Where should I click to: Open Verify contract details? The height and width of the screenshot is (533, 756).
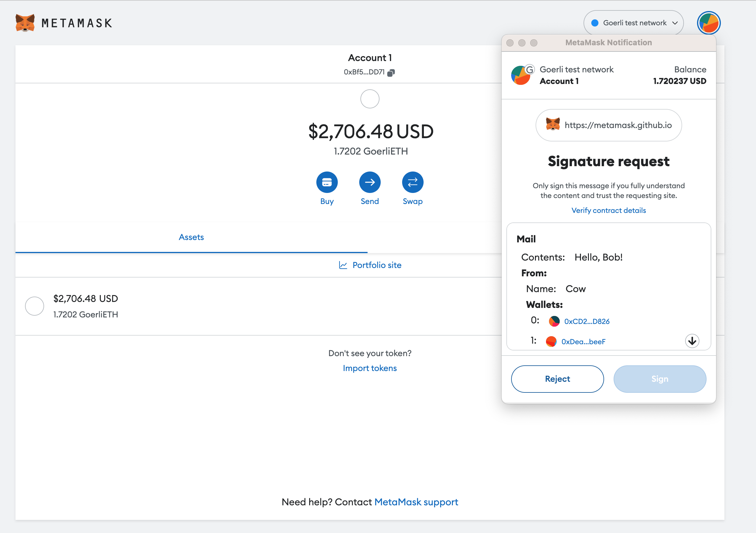point(609,210)
